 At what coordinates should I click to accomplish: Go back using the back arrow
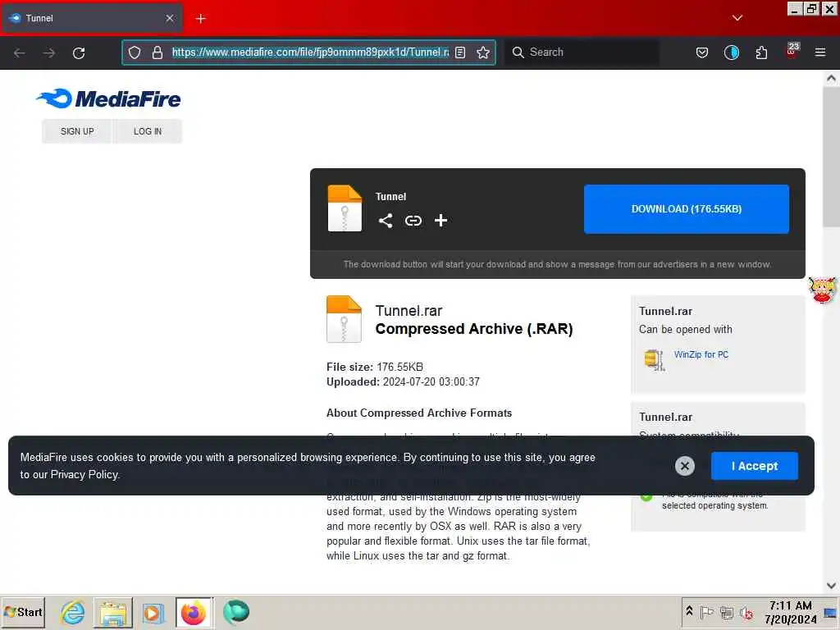pos(20,52)
